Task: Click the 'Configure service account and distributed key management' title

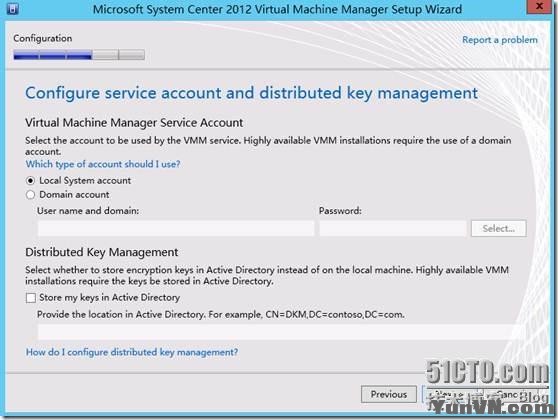Action: coord(252,93)
